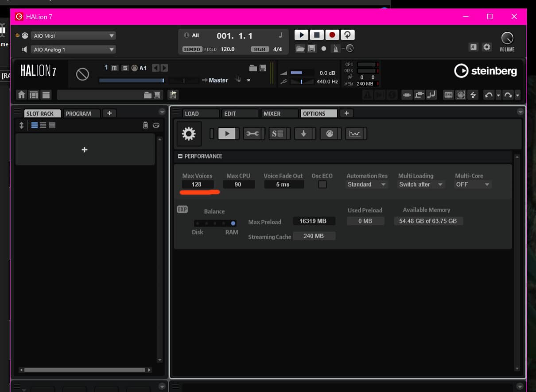Toggle the metronome click icon
This screenshot has height=392, width=536.
[x=335, y=49]
